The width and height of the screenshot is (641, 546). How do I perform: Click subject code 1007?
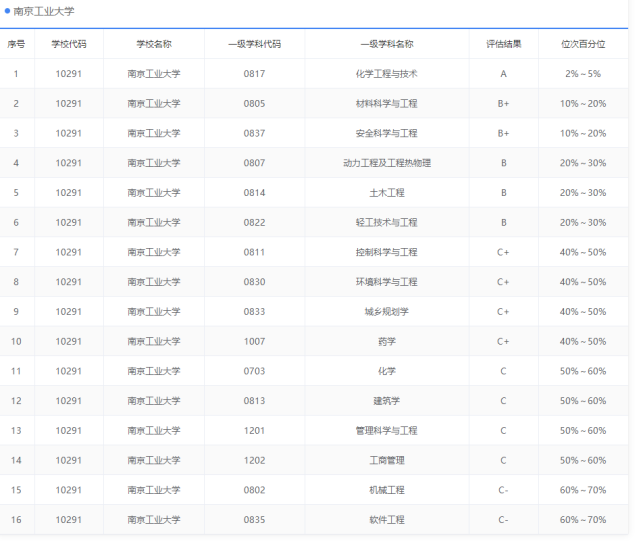[x=254, y=342]
